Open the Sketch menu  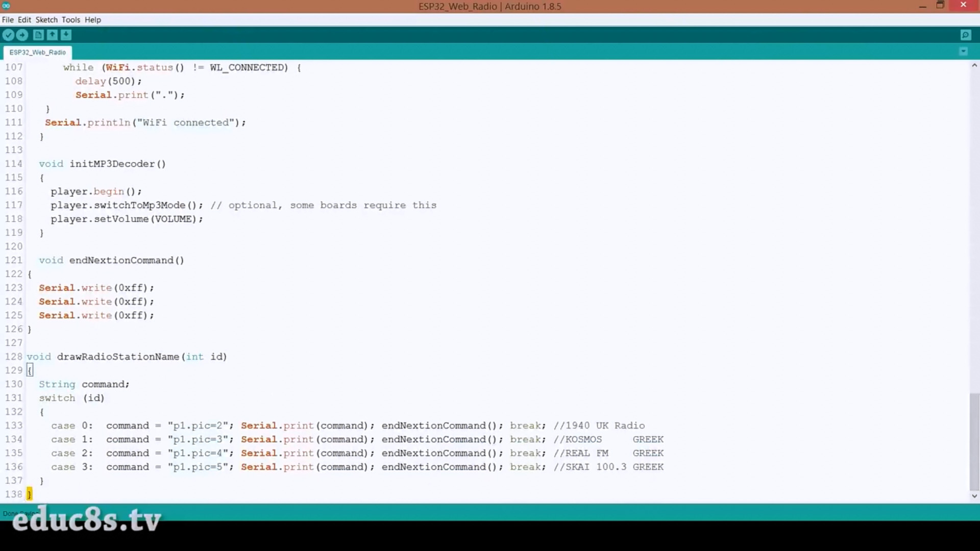(x=46, y=19)
